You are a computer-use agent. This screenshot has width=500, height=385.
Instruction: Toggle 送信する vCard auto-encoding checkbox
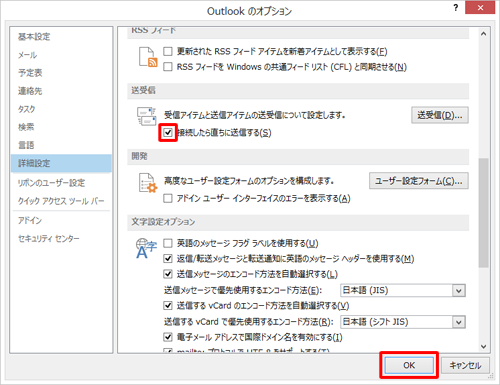[168, 306]
